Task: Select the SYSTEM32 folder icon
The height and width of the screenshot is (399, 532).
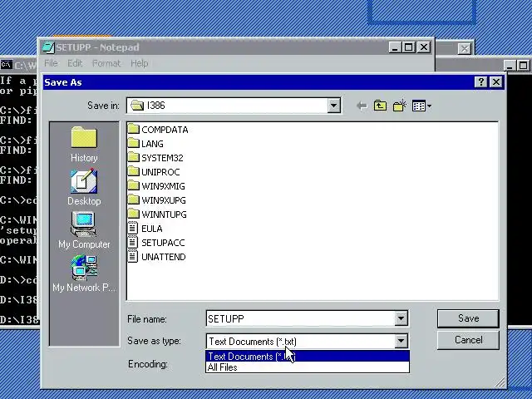Action: pos(133,157)
